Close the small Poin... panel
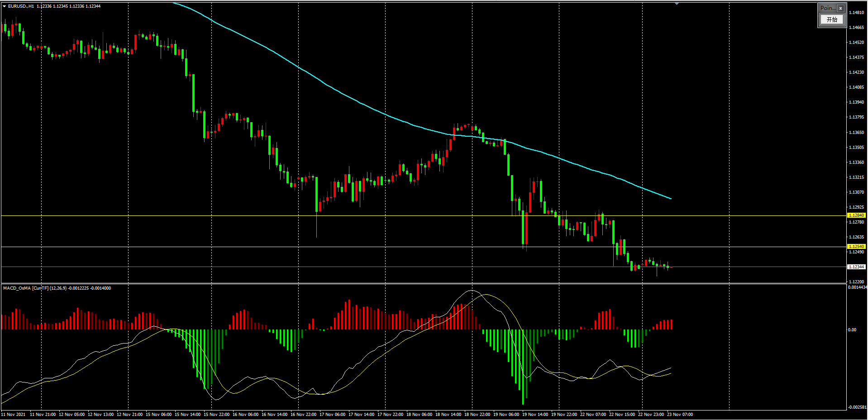The image size is (868, 420). pos(840,8)
